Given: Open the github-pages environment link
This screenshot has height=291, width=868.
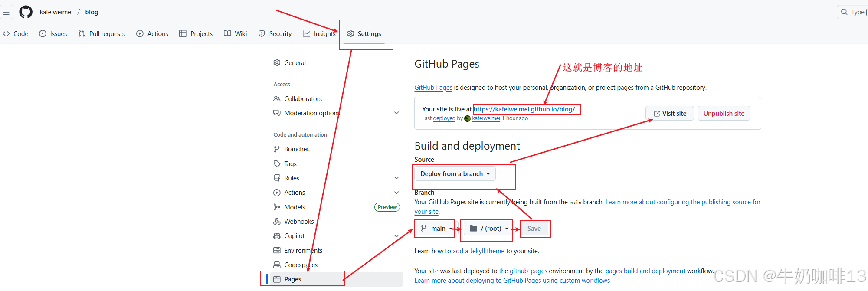Looking at the screenshot, I should click(528, 271).
